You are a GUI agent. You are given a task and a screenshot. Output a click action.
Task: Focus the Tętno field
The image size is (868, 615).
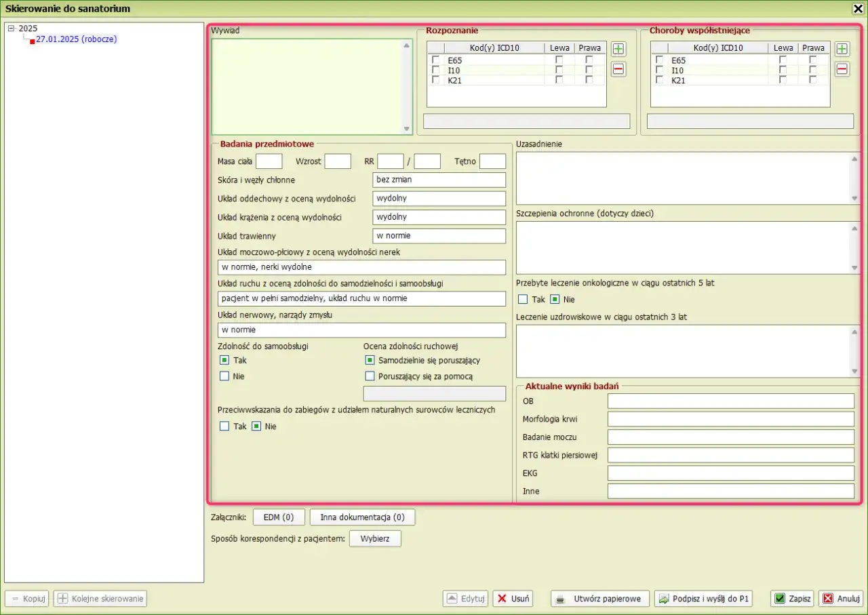(x=492, y=161)
